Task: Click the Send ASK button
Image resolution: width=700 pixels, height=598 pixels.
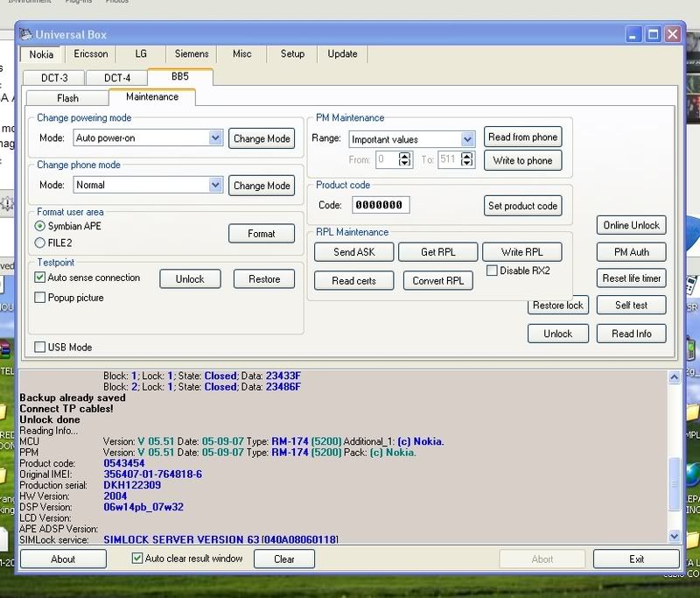Action: pyautogui.click(x=354, y=252)
